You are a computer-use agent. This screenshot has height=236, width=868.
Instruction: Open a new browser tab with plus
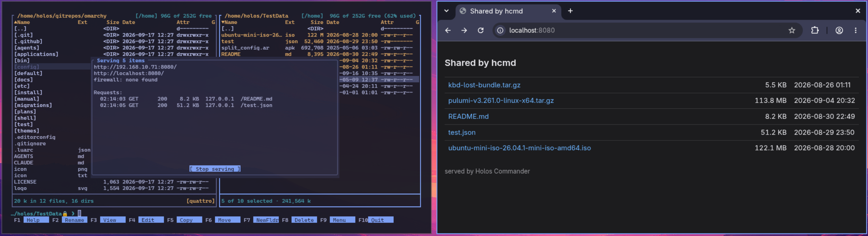(x=570, y=11)
